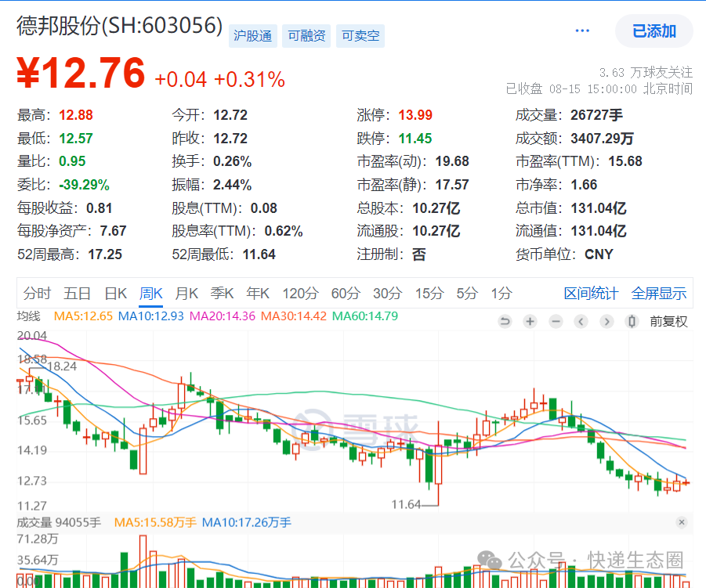Select the 60分 interval tab

pyautogui.click(x=345, y=294)
